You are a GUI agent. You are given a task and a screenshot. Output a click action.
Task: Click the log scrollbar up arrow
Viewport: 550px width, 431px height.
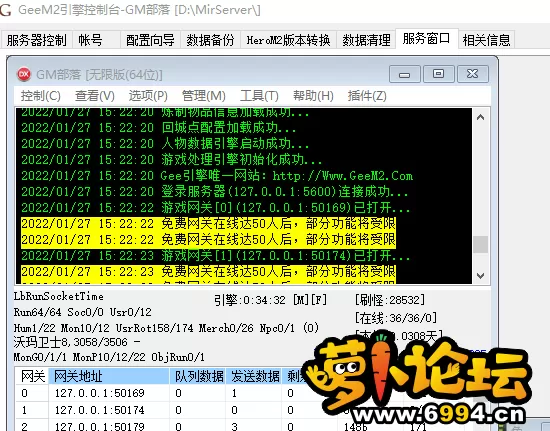click(x=481, y=117)
